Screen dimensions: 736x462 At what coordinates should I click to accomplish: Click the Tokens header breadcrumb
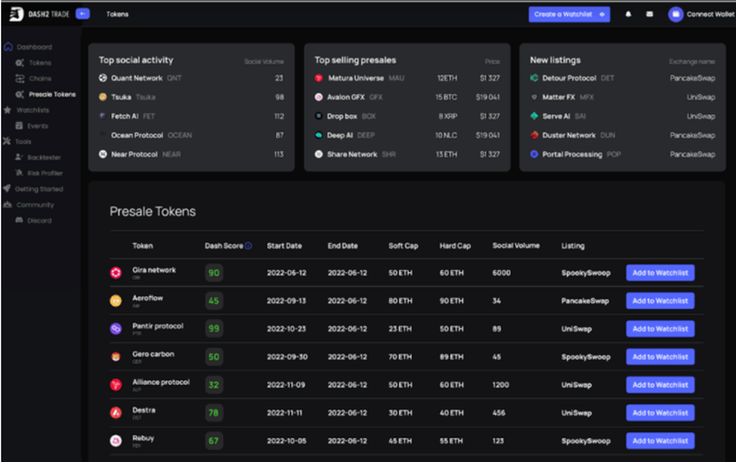tap(117, 14)
